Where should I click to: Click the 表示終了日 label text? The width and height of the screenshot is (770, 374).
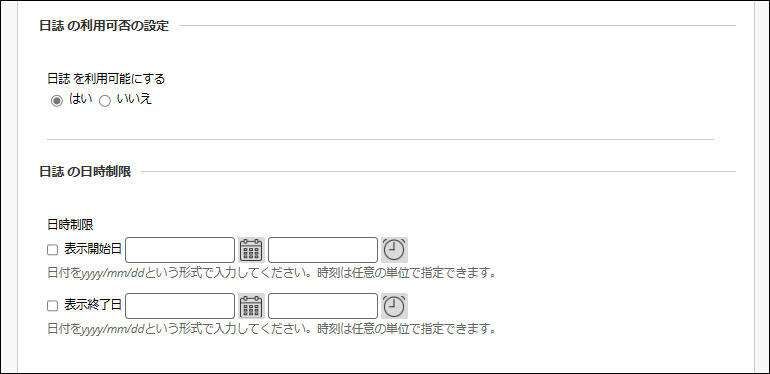click(x=93, y=305)
